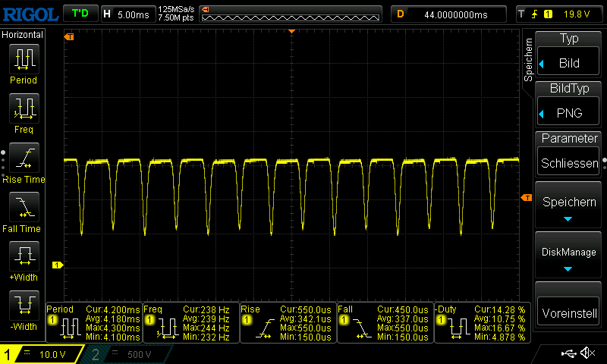This screenshot has width=607, height=364.
Task: Select the Freq measurement icon
Action: point(23,108)
